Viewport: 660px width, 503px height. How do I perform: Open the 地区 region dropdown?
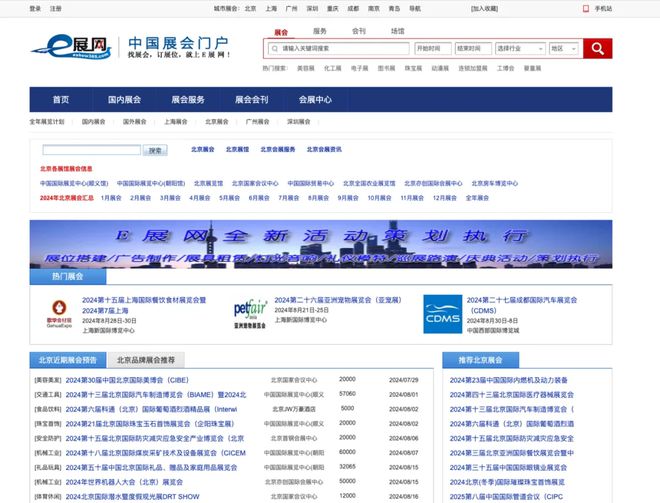coord(564,49)
